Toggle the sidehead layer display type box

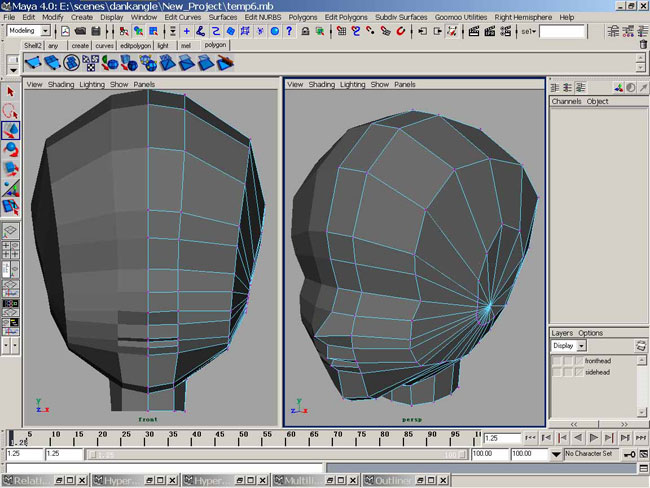coord(570,371)
